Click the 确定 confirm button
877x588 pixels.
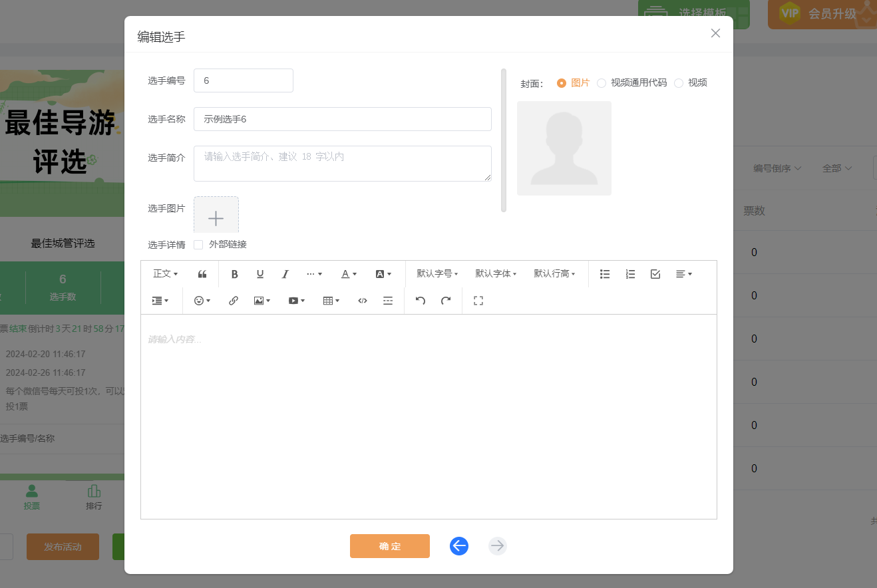[x=390, y=546]
